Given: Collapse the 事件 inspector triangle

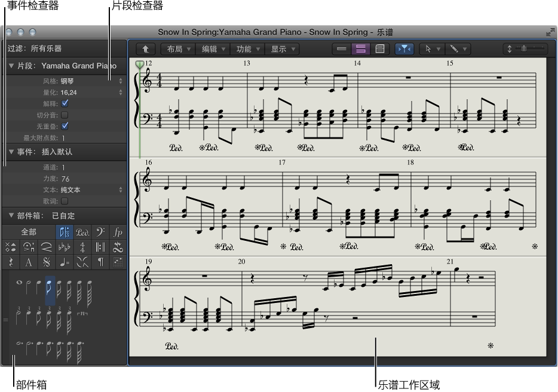Looking at the screenshot, I should point(11,152).
